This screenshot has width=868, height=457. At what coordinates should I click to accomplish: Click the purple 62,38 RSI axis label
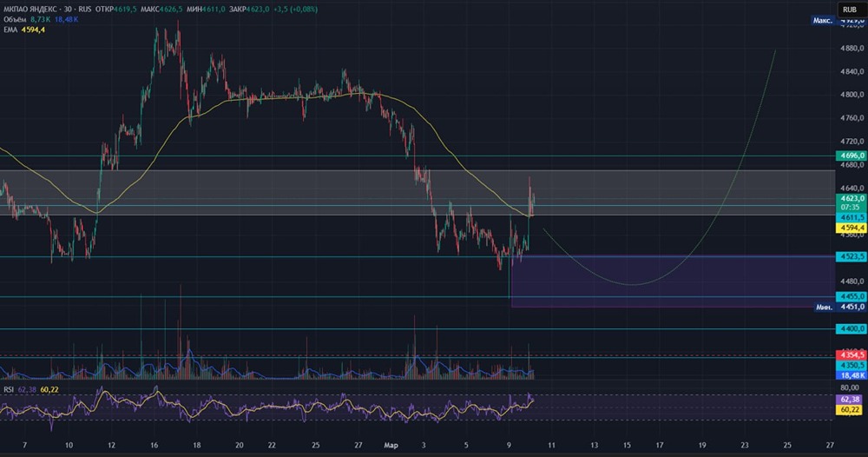pyautogui.click(x=851, y=400)
